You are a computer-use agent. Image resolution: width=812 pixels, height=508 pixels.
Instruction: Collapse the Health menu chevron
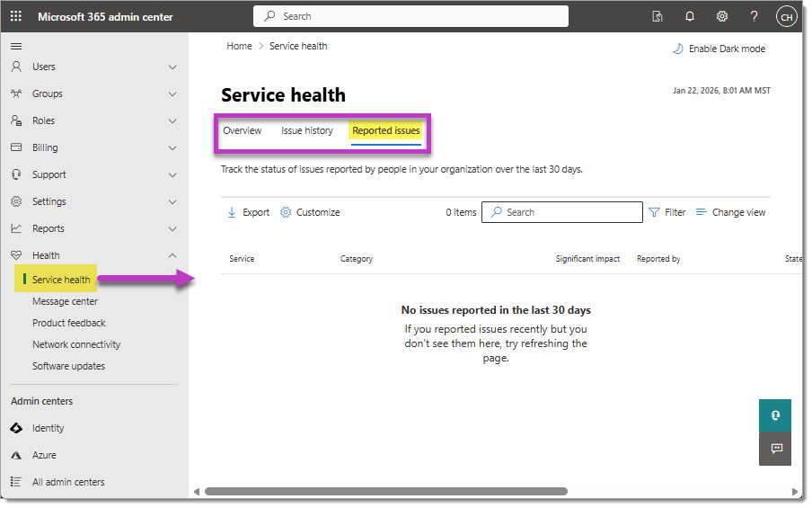tap(172, 255)
